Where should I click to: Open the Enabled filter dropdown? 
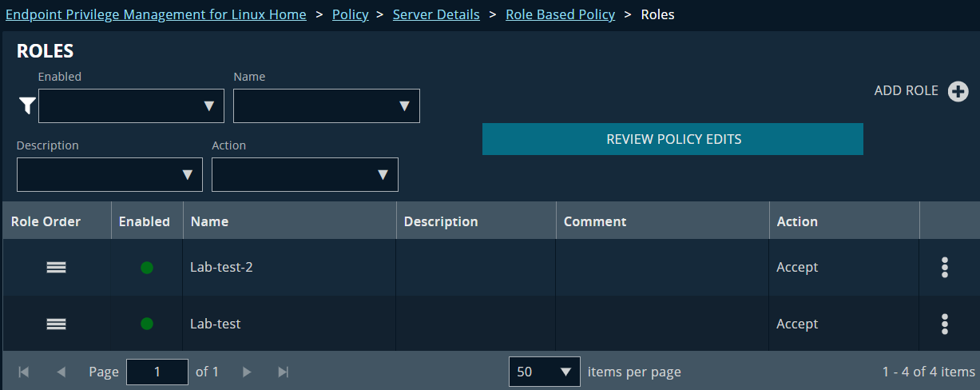[131, 105]
